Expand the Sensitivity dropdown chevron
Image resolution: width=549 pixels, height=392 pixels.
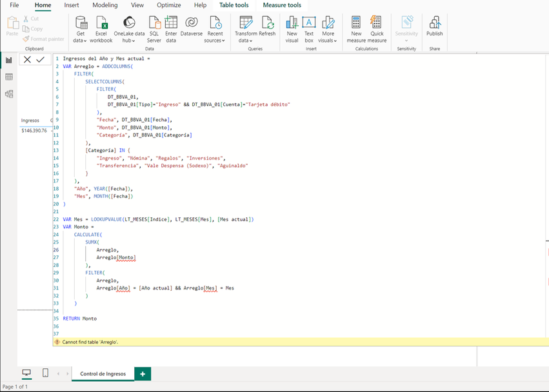[x=406, y=41]
